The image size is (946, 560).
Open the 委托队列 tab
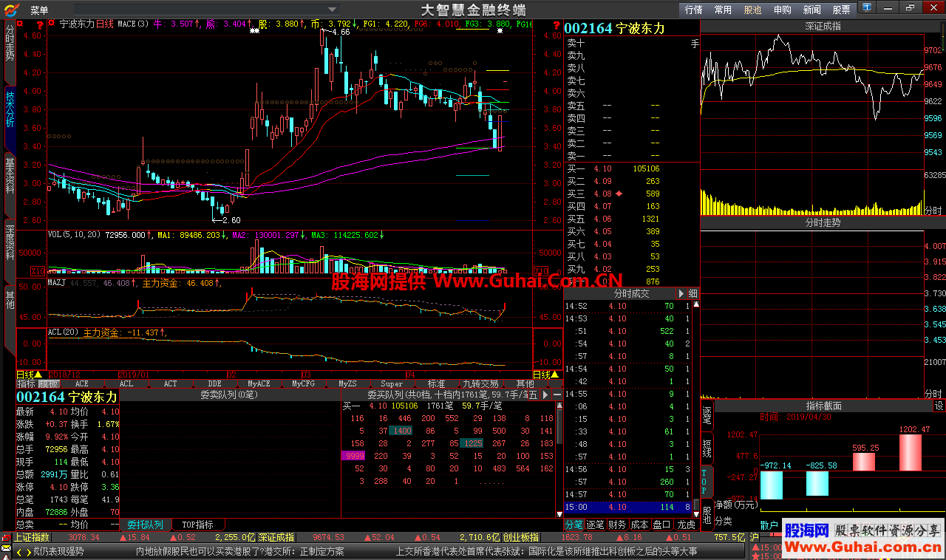click(x=145, y=525)
